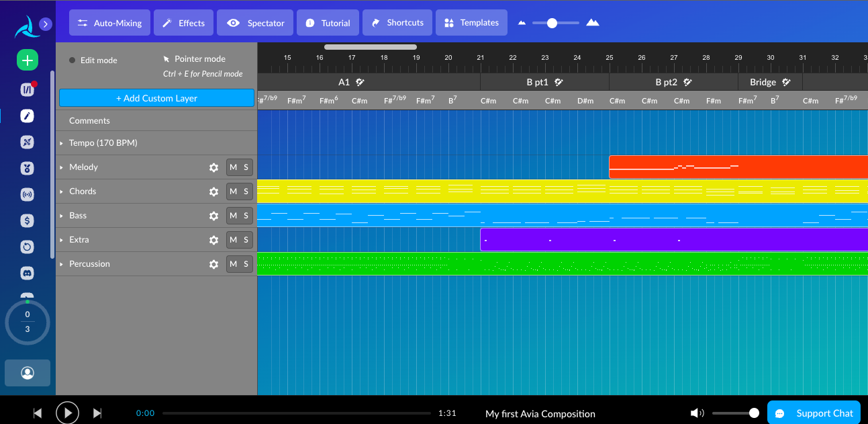Click the speaker volume icon

[x=697, y=413]
